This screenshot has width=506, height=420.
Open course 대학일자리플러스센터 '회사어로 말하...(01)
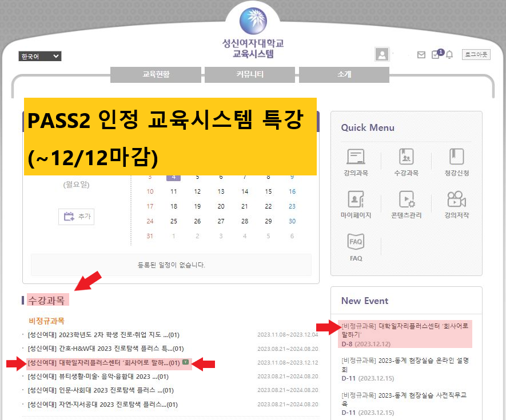coord(104,363)
